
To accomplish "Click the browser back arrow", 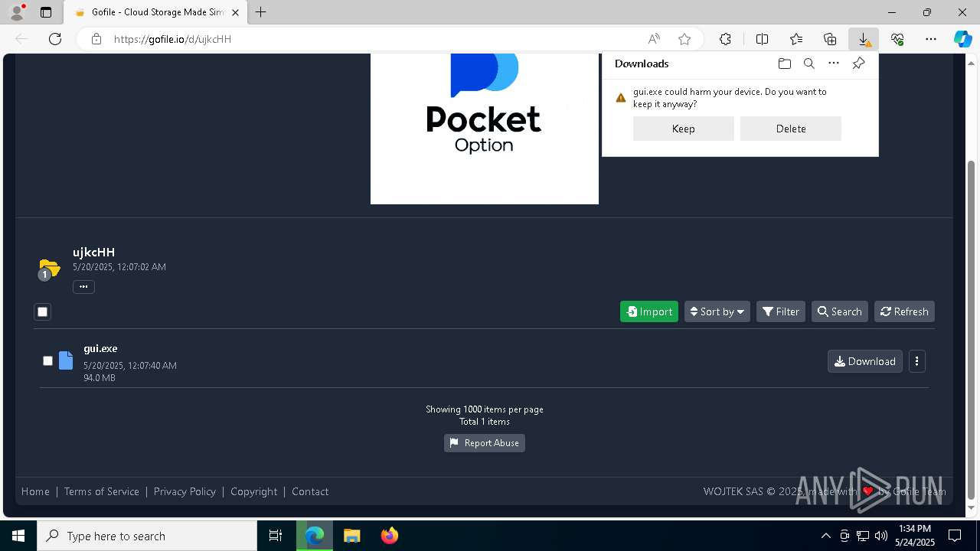I will click(21, 39).
